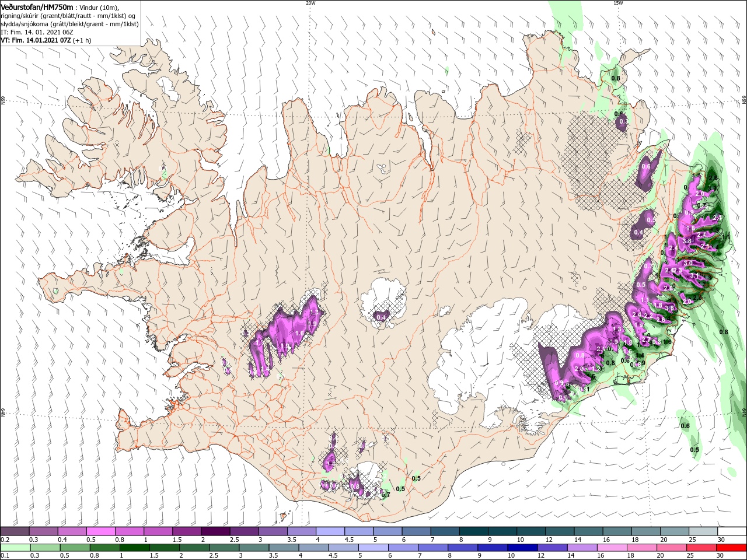
Task: Click the bright pink 0.5 snow legend swatch
Action: [x=100, y=531]
